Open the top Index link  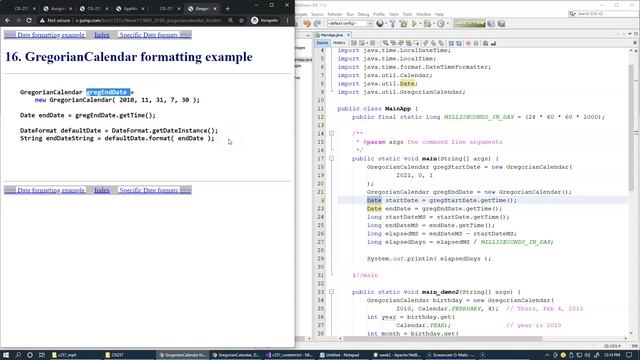[102, 35]
